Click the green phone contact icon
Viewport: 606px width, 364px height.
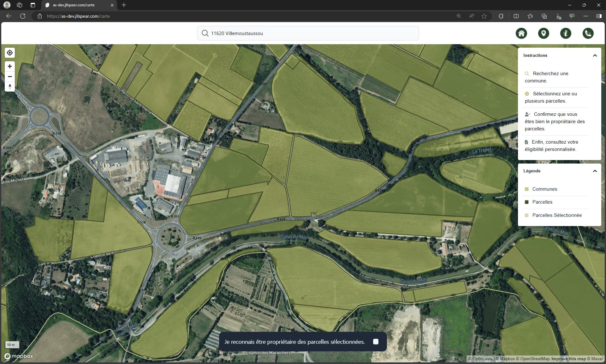click(588, 33)
